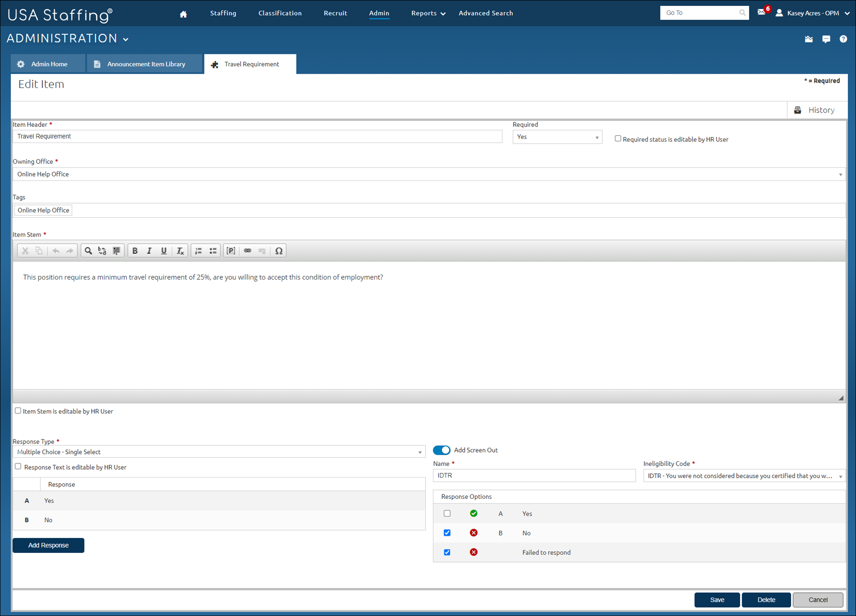Open the Staffing menu

(x=223, y=13)
